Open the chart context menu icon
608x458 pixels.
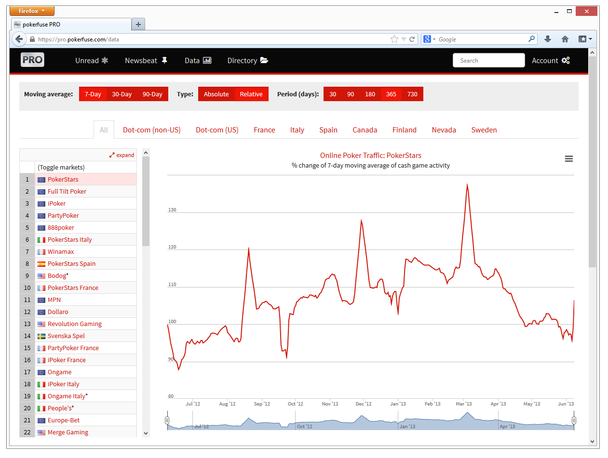pos(568,159)
